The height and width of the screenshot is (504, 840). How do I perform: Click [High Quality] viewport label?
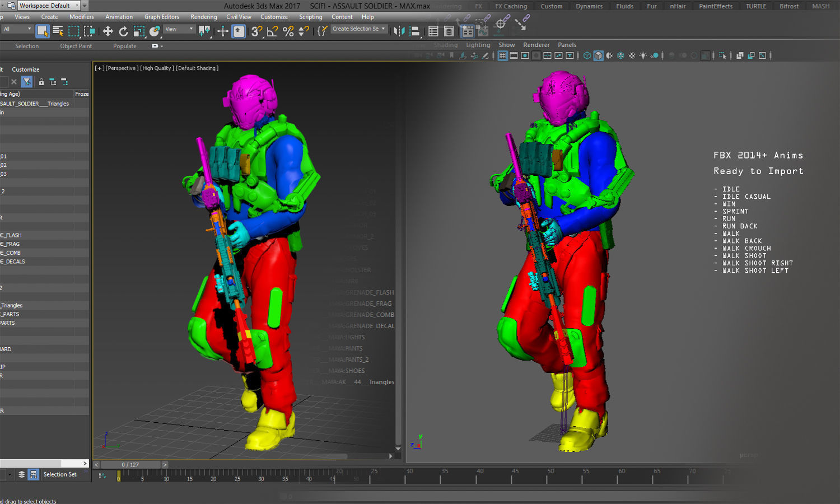(156, 68)
